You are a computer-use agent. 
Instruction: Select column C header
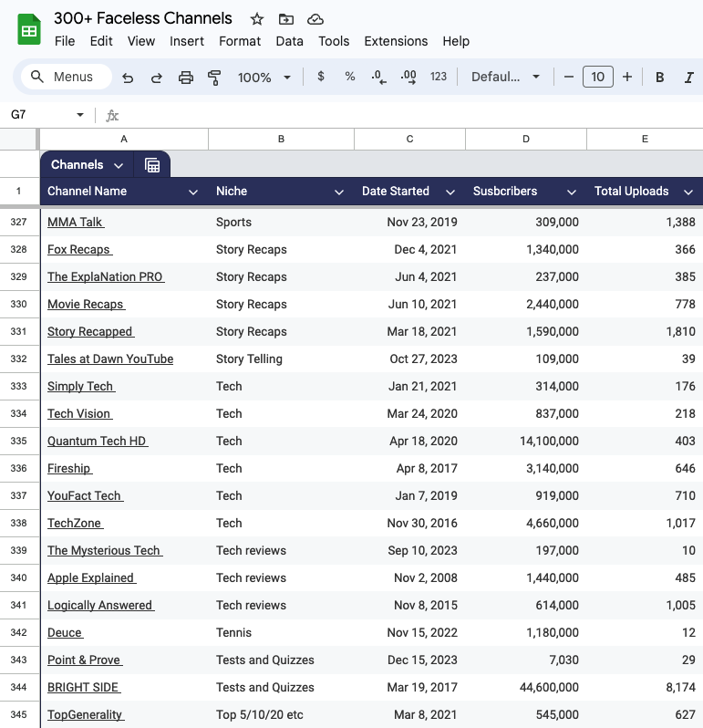point(409,139)
